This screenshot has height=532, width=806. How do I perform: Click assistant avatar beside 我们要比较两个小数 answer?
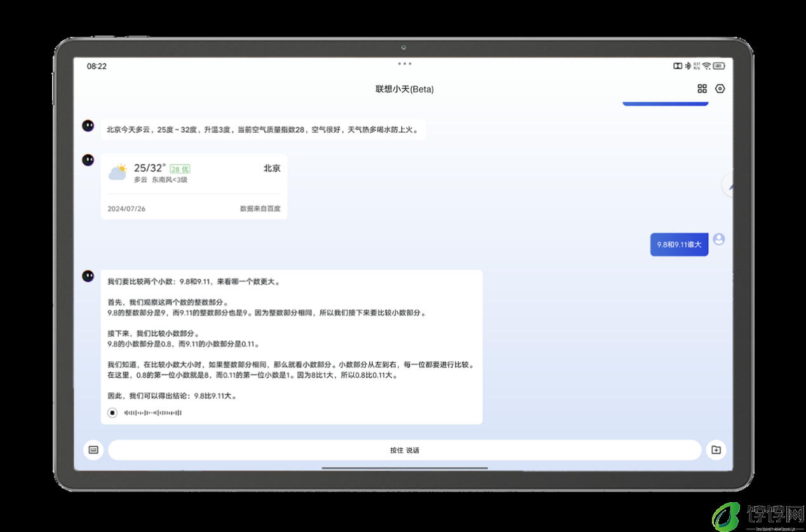coord(88,276)
